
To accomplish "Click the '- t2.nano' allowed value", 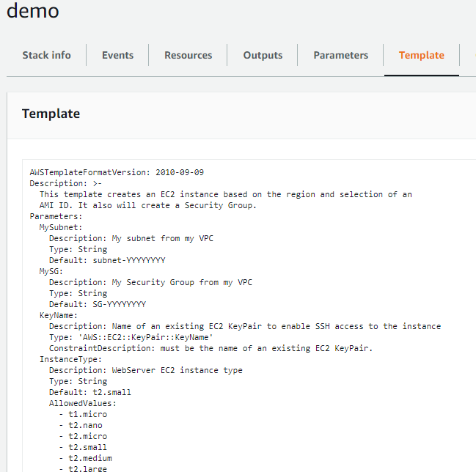I will [x=81, y=425].
